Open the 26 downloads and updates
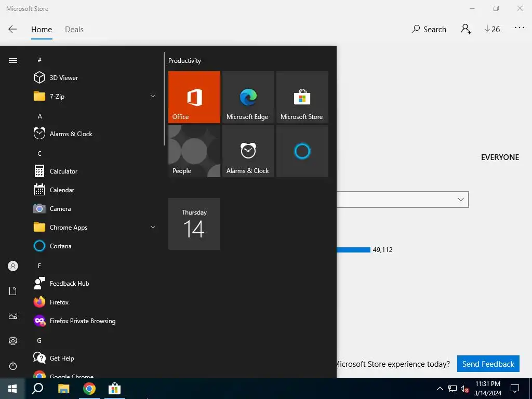Image resolution: width=532 pixels, height=399 pixels. click(x=492, y=30)
